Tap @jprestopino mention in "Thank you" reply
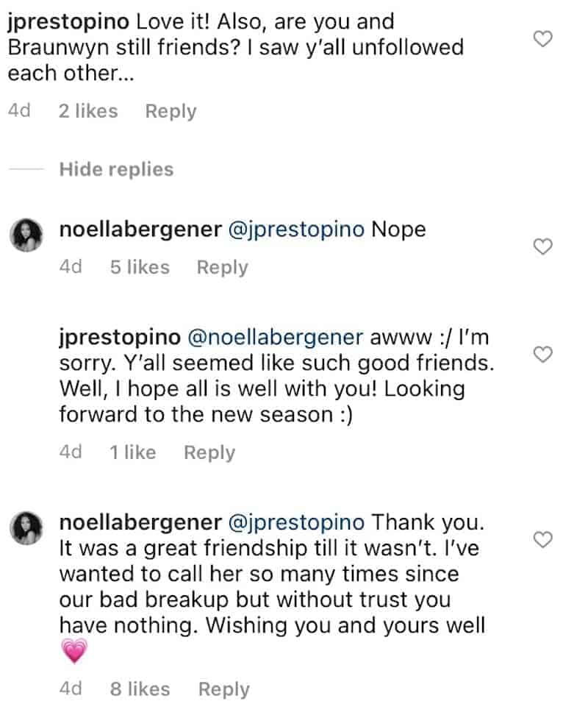The height and width of the screenshot is (715, 588). tap(295, 523)
